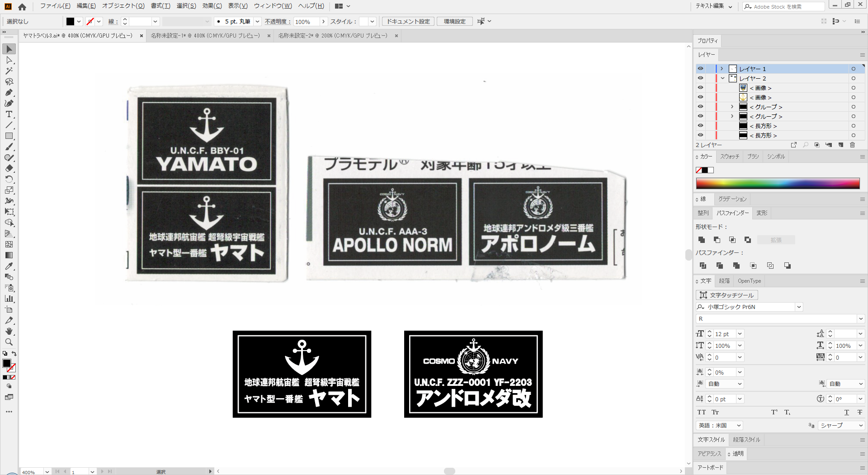Open the 小塚ゴシック Pr6N font family dropdown
This screenshot has width=868, height=475.
(x=799, y=307)
